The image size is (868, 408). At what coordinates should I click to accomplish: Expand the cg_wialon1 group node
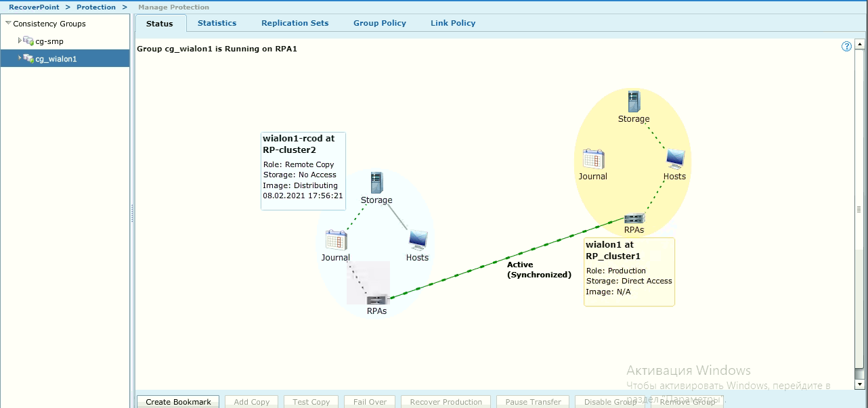[20, 59]
